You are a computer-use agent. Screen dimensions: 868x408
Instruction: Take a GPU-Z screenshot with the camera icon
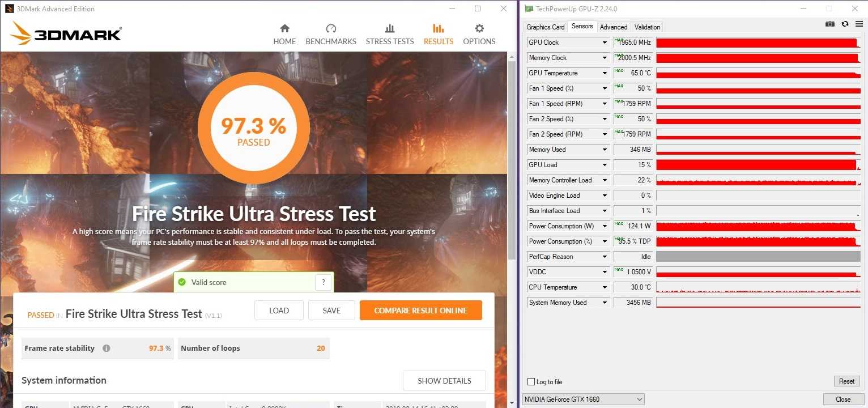830,24
